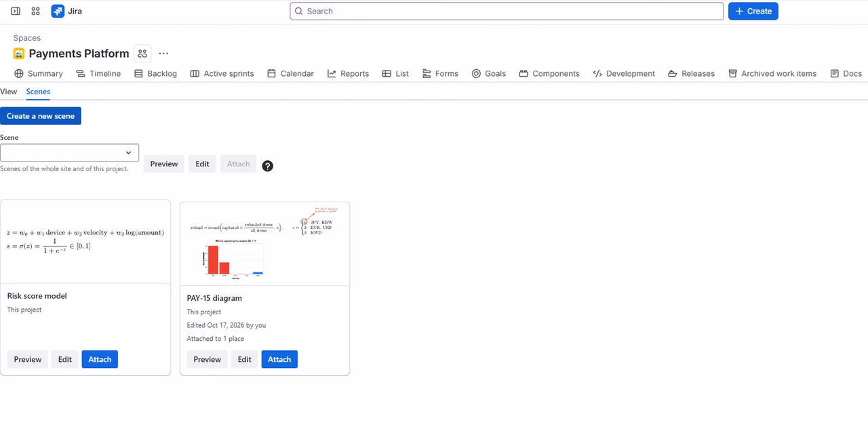Open the Docs tab

click(x=846, y=73)
